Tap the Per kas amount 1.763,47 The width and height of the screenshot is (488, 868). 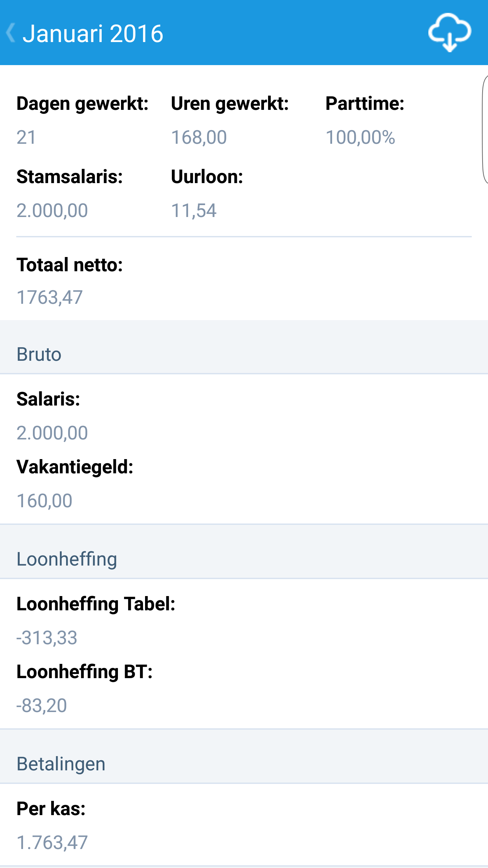coord(52,843)
